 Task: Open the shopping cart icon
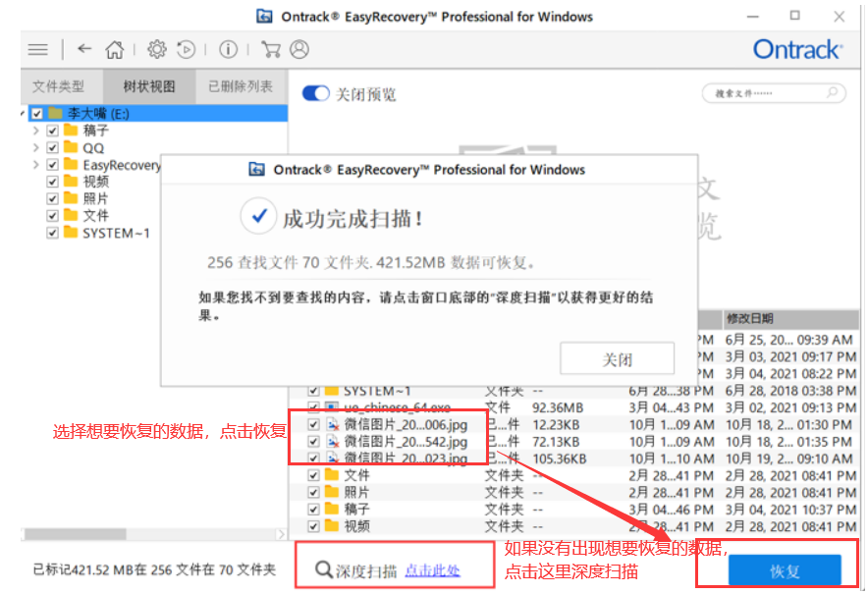(x=270, y=50)
